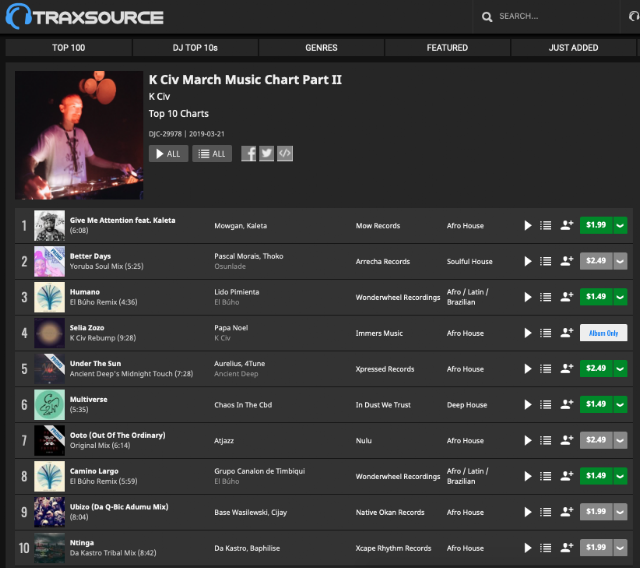Open Top 10 Charts link
This screenshot has height=568, width=640.
[178, 114]
